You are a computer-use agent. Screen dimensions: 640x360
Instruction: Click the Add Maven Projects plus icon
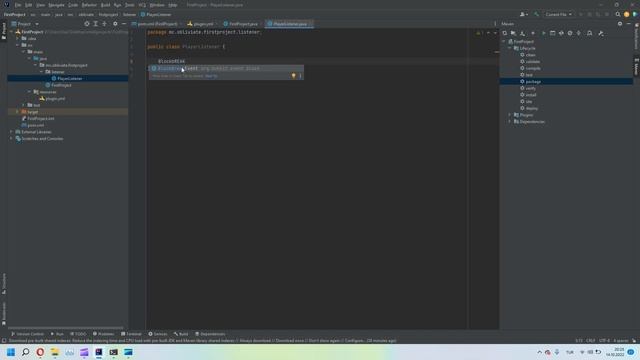pos(533,33)
